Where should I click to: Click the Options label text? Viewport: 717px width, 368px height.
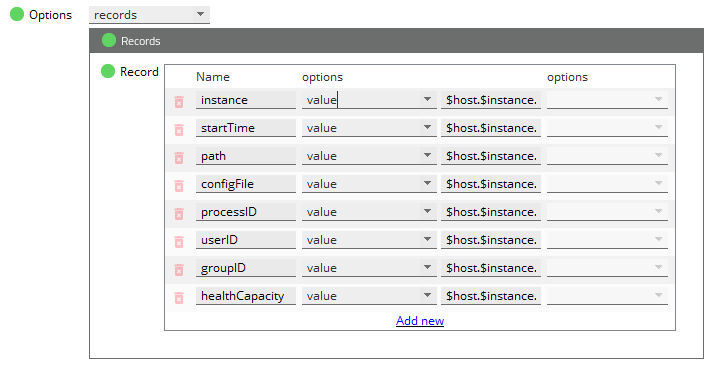[x=50, y=15]
